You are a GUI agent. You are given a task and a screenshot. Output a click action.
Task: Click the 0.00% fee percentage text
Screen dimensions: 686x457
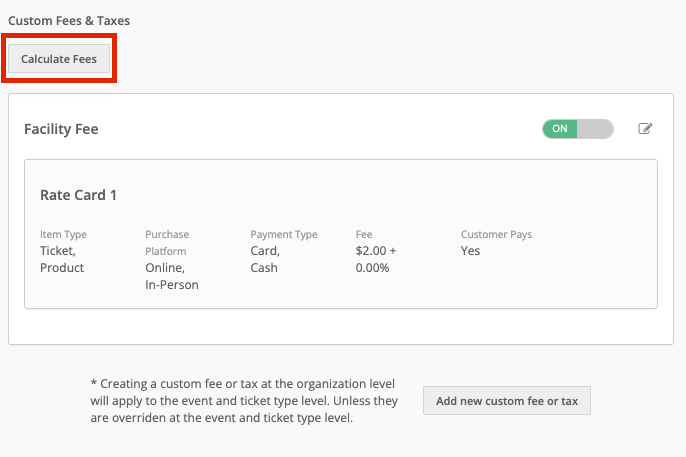(x=372, y=268)
